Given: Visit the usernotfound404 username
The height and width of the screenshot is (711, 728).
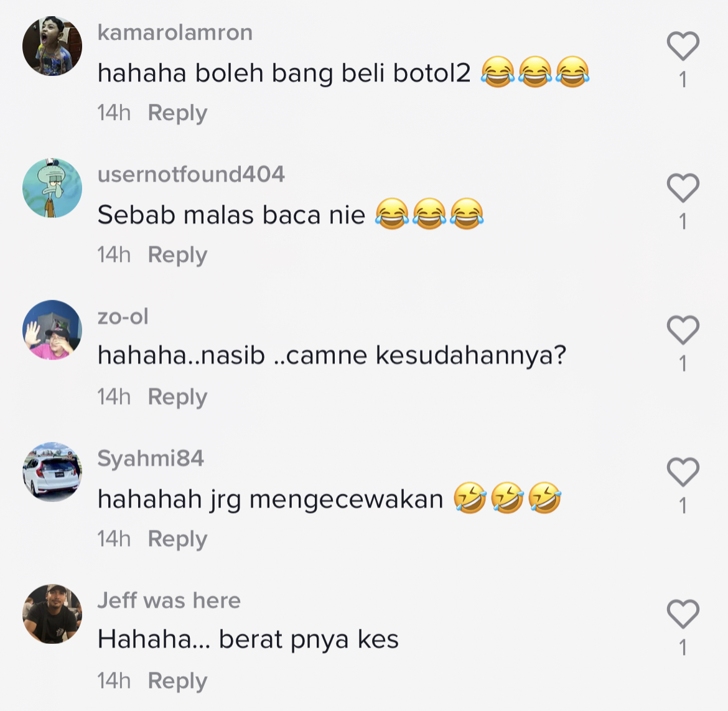Looking at the screenshot, I should pos(191,175).
